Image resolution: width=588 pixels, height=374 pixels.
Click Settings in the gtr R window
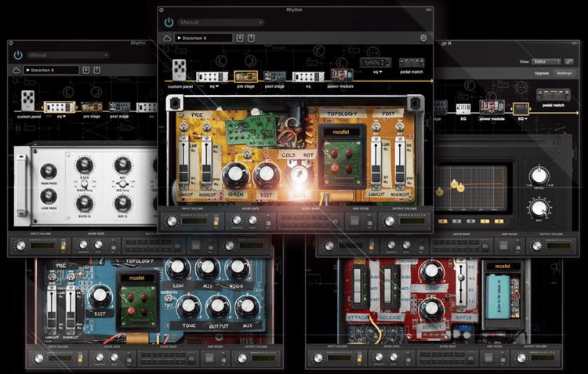pyautogui.click(x=564, y=73)
